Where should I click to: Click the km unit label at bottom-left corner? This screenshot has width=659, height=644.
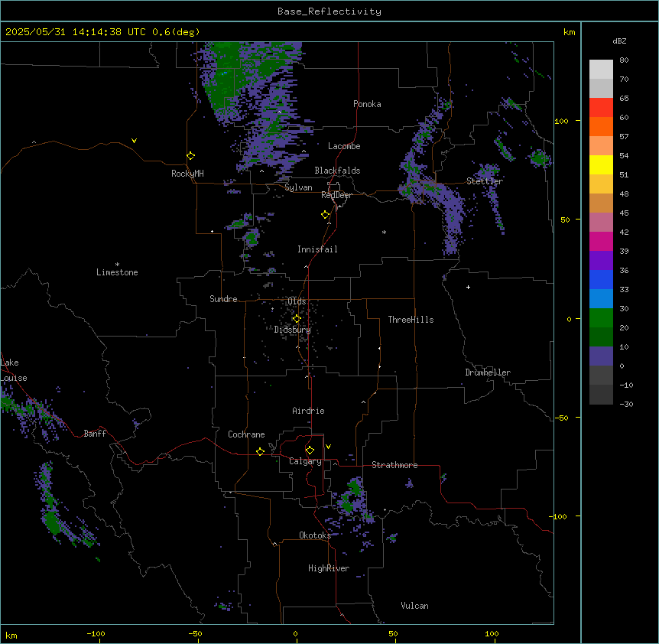11,635
